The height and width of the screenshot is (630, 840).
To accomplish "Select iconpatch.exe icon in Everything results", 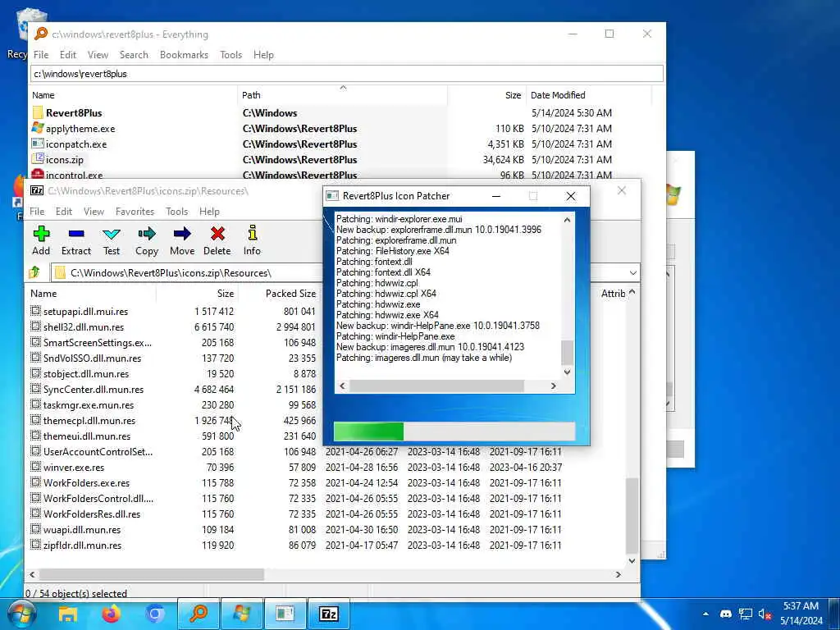I will [38, 144].
